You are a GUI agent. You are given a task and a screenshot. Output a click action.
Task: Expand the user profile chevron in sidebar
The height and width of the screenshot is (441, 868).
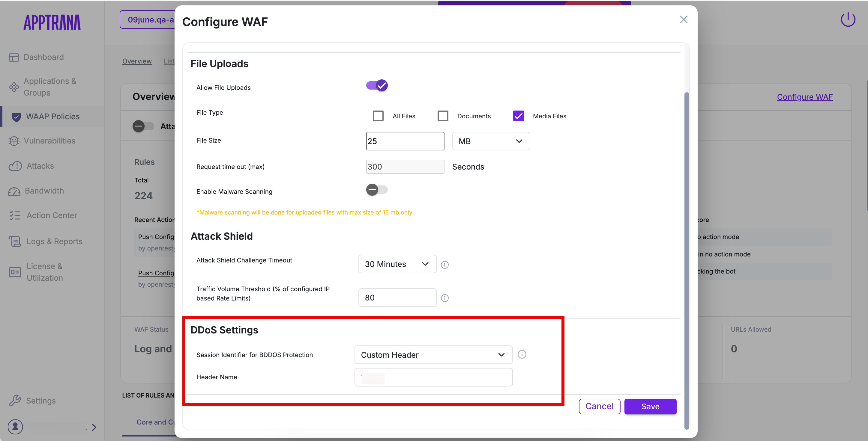[94, 427]
